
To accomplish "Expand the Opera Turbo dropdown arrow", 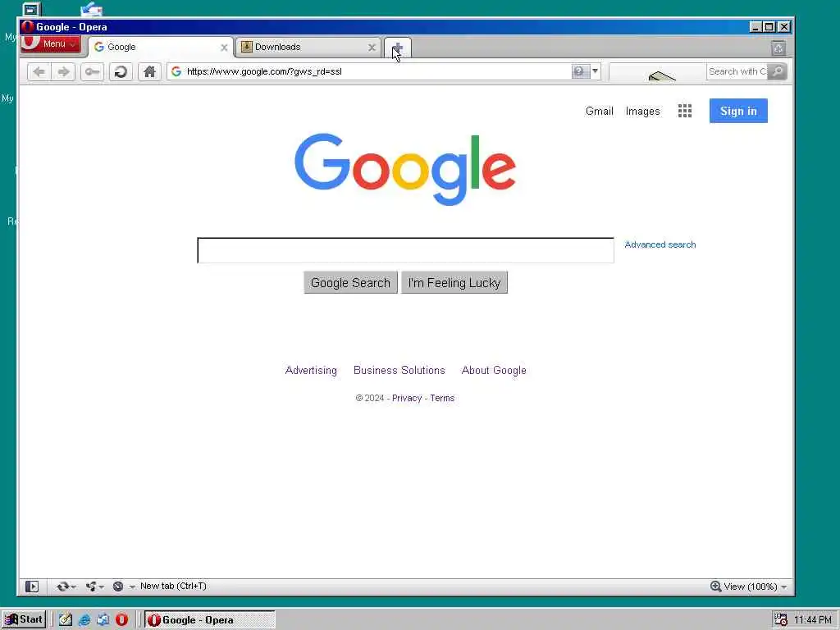I will click(132, 587).
